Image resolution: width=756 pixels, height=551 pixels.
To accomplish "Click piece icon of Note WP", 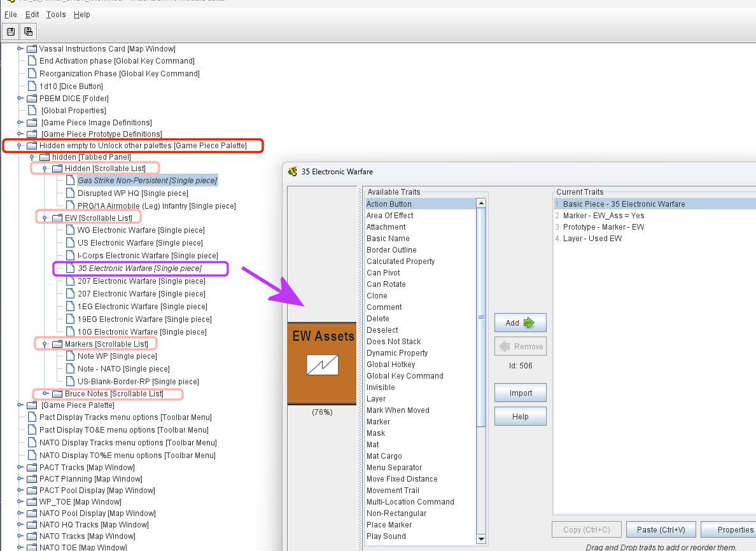I will click(x=70, y=356).
